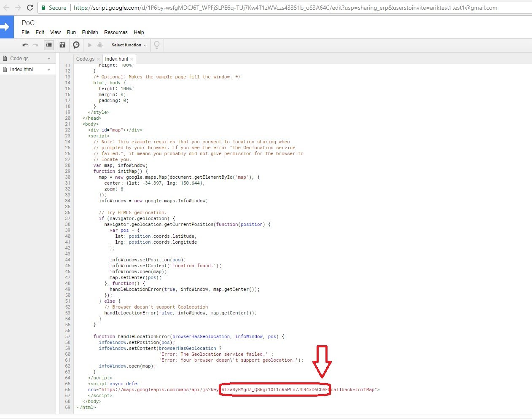Image resolution: width=532 pixels, height=419 pixels.
Task: Click the '<script async defer' line
Action: (x=114, y=384)
